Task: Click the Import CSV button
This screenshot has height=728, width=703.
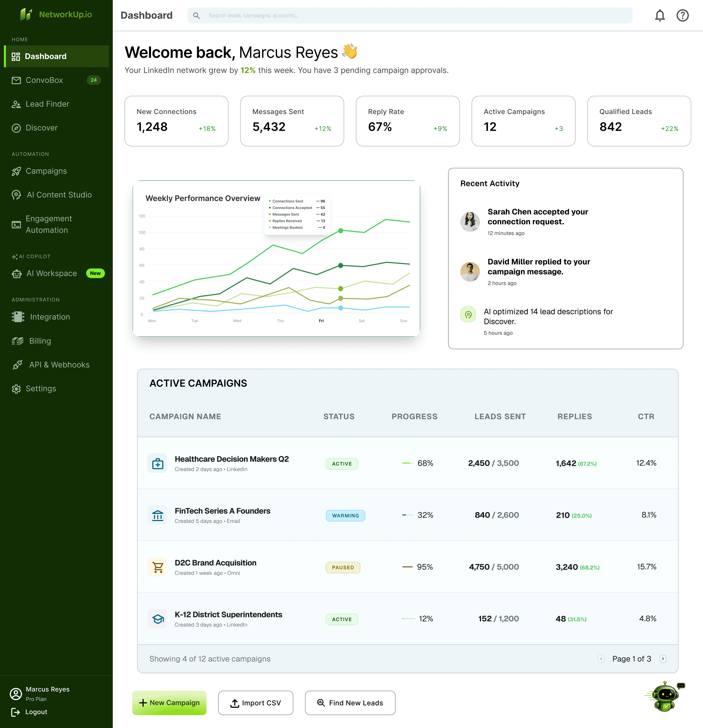Action: tap(256, 703)
